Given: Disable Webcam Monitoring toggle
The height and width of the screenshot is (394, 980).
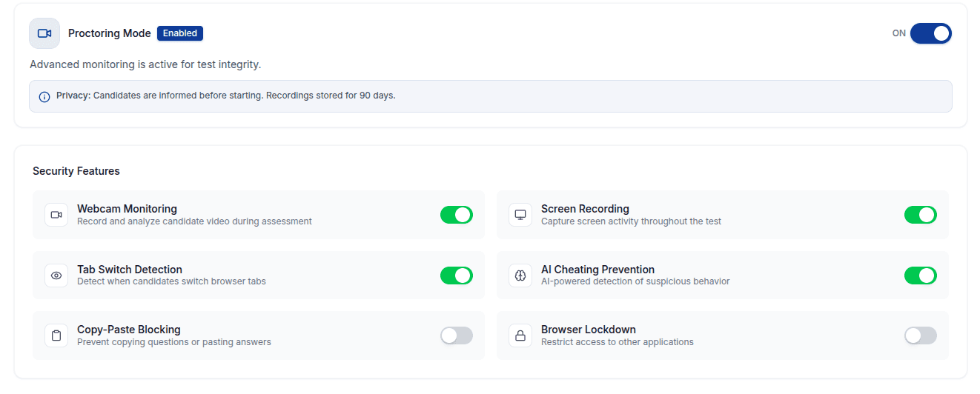Looking at the screenshot, I should click(x=457, y=215).
